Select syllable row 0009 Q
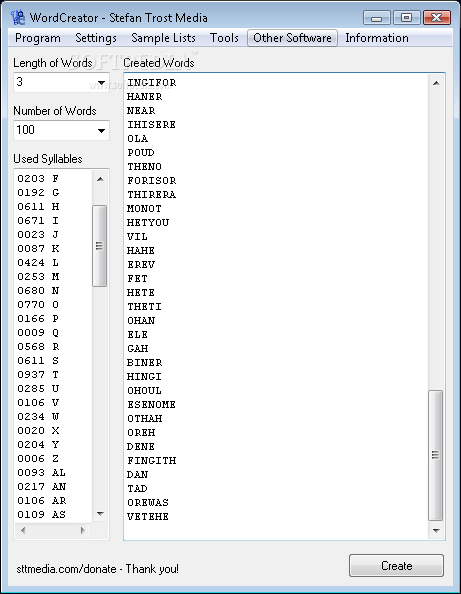The width and height of the screenshot is (461, 594). pyautogui.click(x=38, y=333)
